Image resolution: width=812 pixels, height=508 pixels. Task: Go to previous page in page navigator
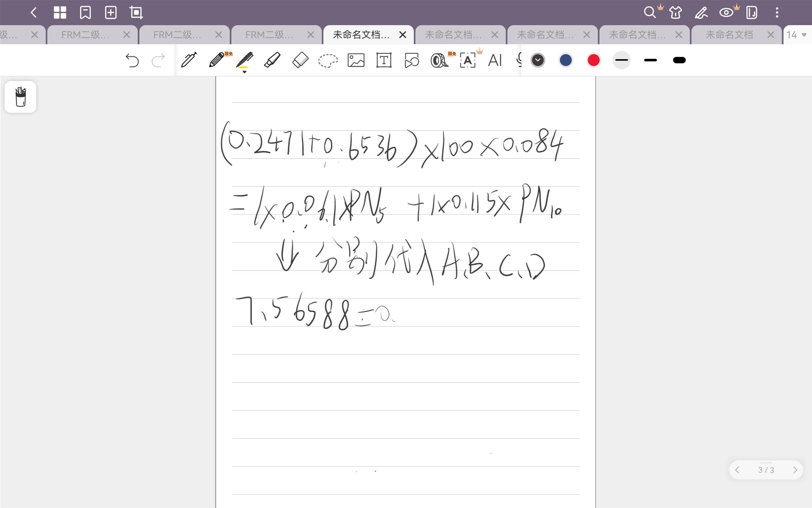737,470
